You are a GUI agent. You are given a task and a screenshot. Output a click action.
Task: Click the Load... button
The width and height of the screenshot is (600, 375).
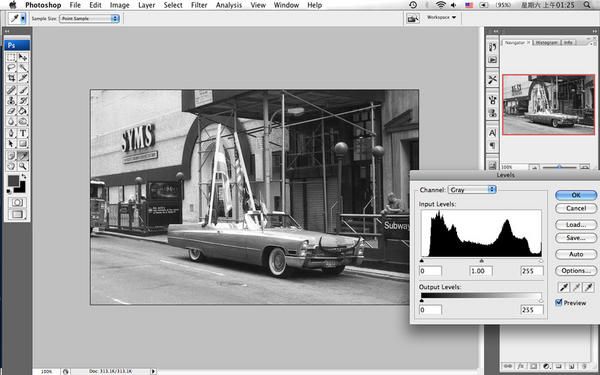[x=576, y=225]
